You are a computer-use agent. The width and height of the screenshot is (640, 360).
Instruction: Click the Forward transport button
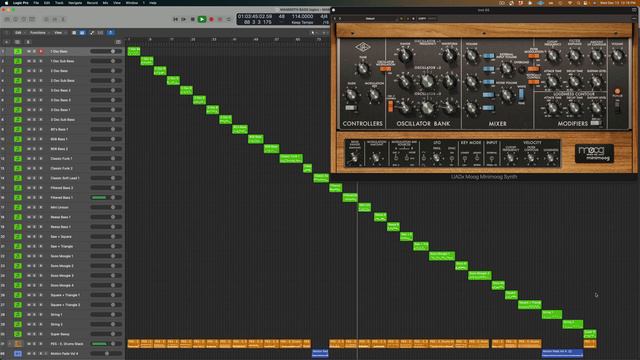pyautogui.click(x=184, y=19)
